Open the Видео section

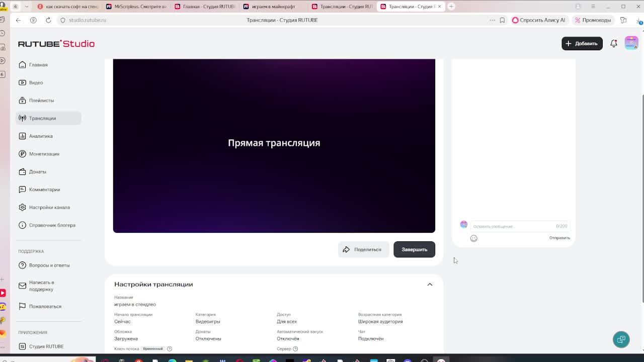click(48, 82)
